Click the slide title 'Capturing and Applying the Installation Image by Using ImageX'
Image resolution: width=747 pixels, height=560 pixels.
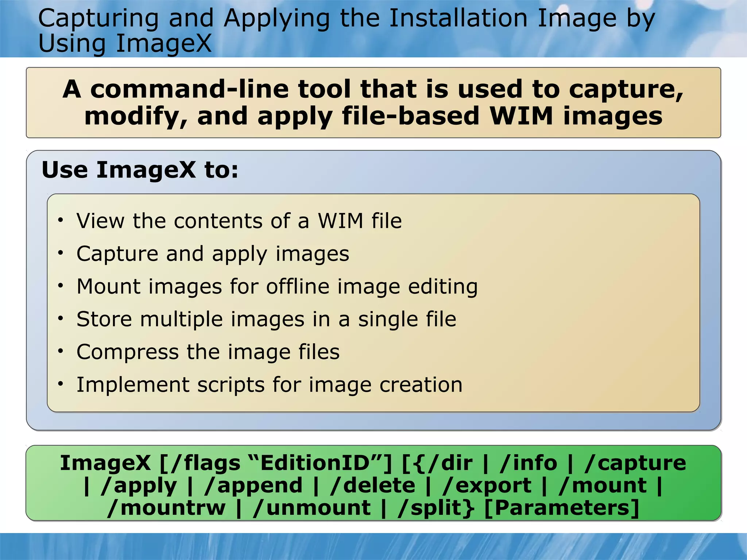pyautogui.click(x=347, y=31)
